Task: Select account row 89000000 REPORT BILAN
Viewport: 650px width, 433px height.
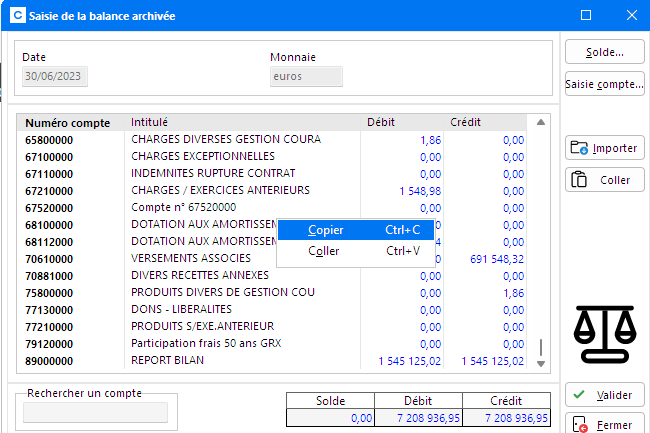Action: coord(200,360)
